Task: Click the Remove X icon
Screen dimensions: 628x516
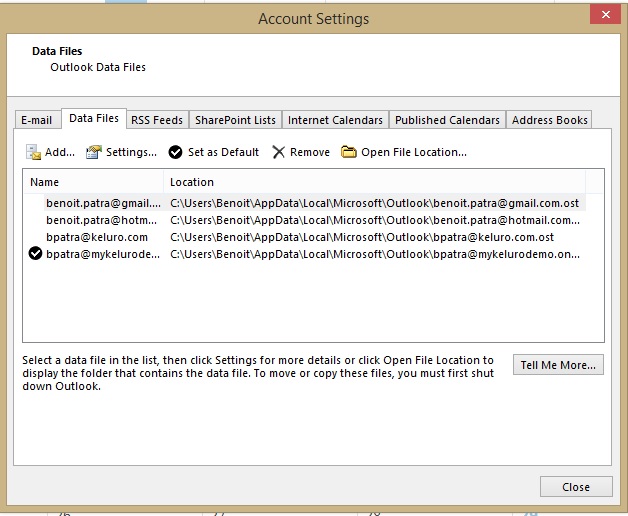Action: [x=279, y=152]
